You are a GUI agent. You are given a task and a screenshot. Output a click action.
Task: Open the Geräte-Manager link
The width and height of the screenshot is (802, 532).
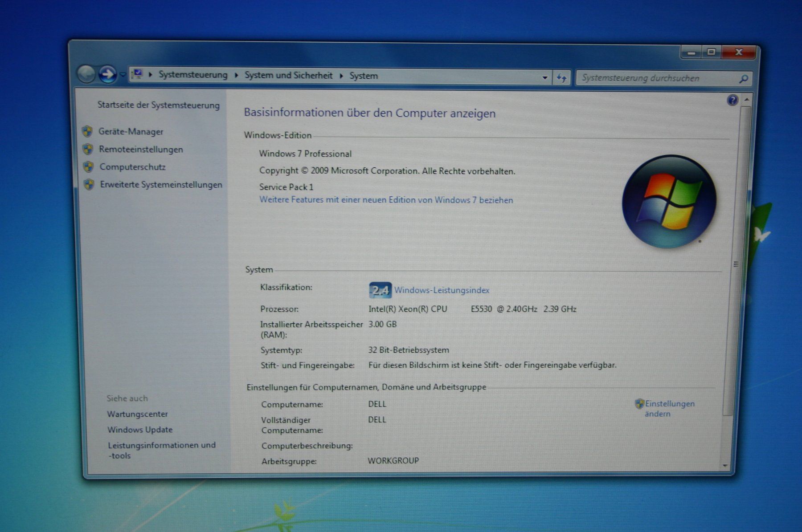pos(131,132)
